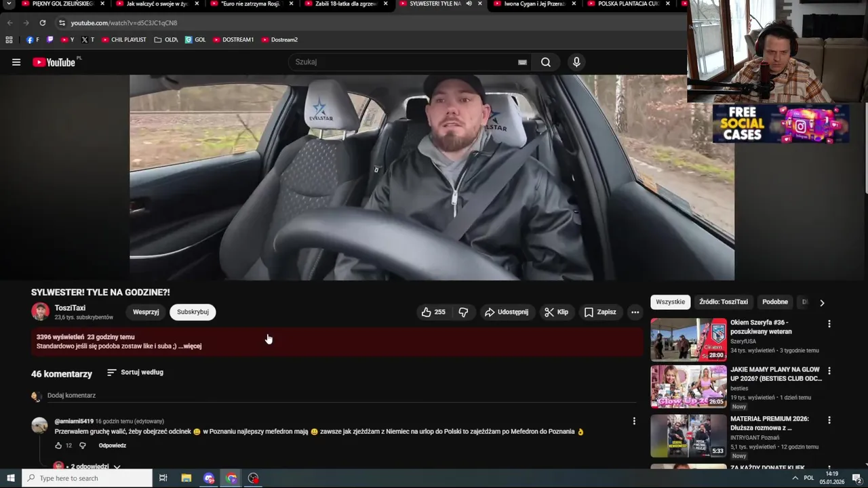
Task: Open the DOSTREAM1 bookmark
Action: pyautogui.click(x=233, y=40)
